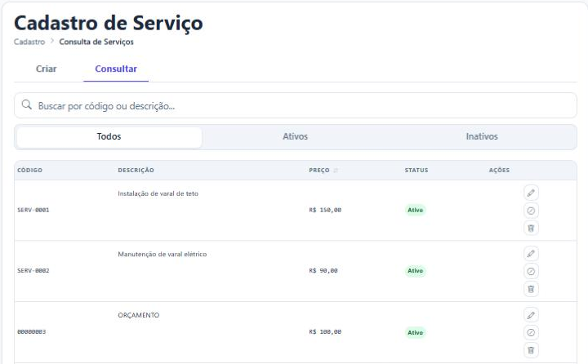588x364 pixels.
Task: Show all services with Todos filter
Action: 109,136
